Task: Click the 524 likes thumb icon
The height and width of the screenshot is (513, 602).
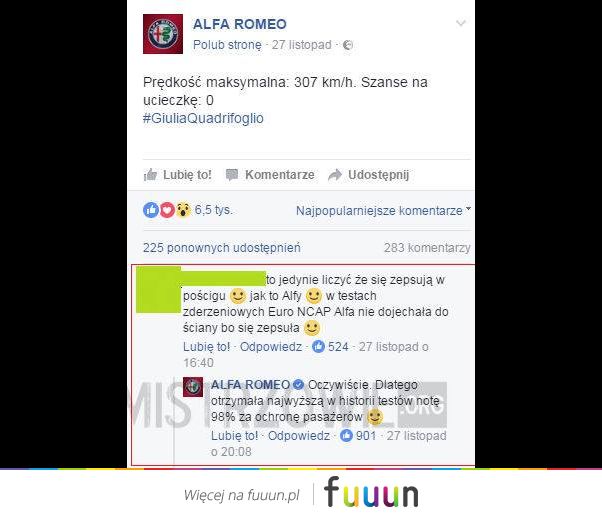Action: point(318,346)
